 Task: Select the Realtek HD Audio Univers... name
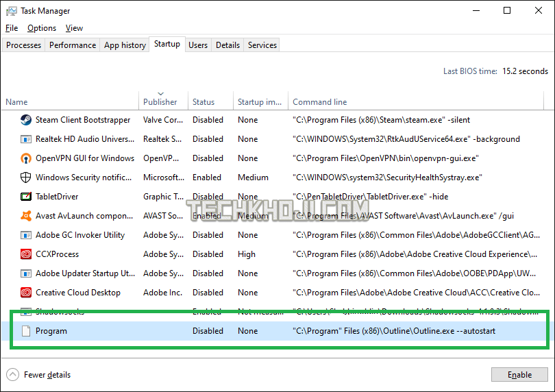pos(85,139)
